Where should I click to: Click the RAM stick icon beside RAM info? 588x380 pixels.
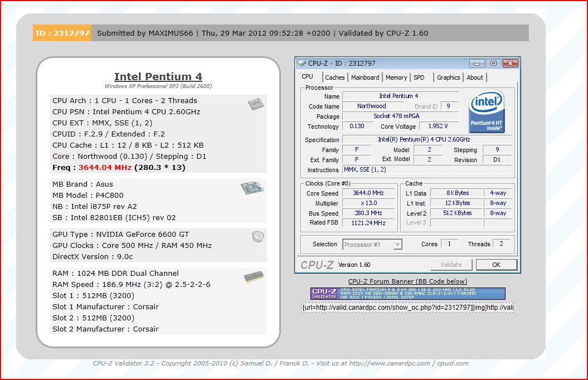pyautogui.click(x=254, y=277)
